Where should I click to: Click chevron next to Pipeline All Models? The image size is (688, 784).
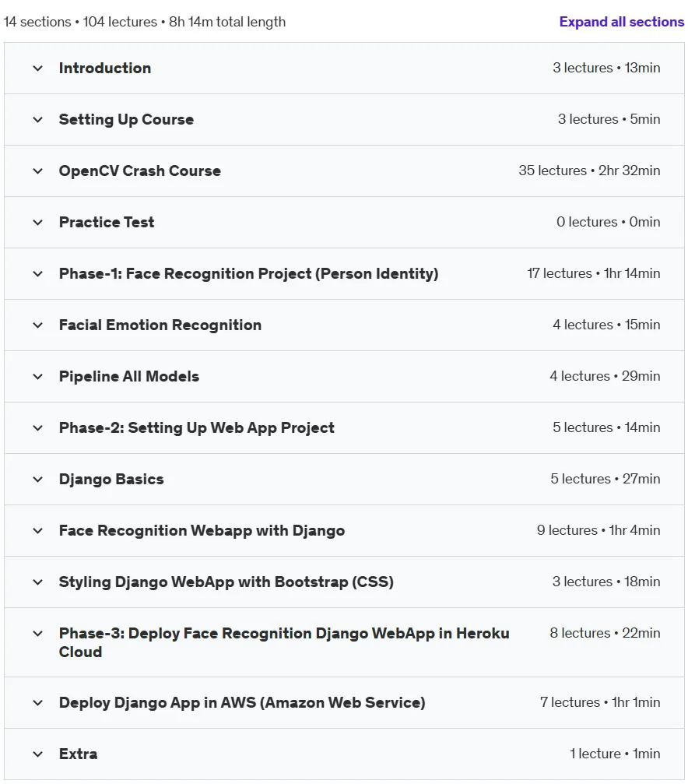[37, 377]
